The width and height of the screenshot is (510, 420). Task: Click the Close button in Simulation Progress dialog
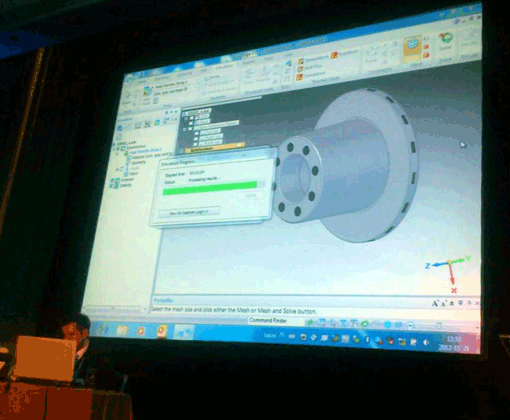tap(251, 196)
